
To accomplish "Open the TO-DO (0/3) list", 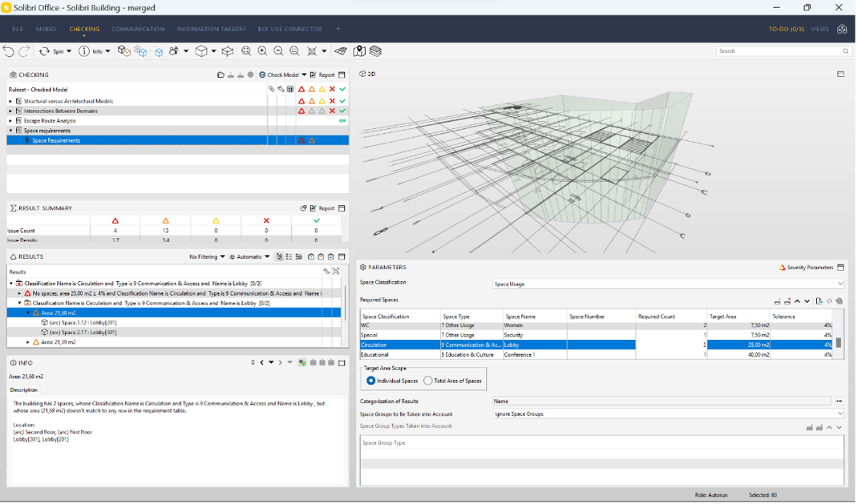I will (786, 30).
